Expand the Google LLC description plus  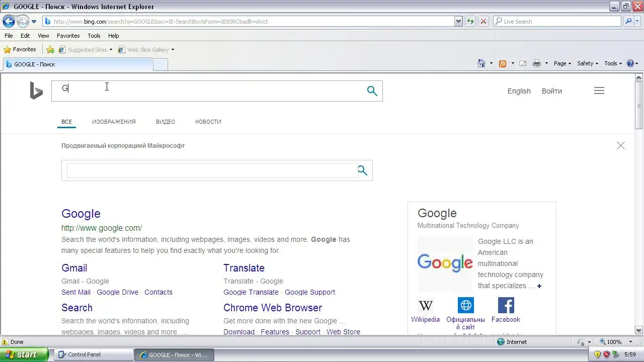tap(539, 286)
